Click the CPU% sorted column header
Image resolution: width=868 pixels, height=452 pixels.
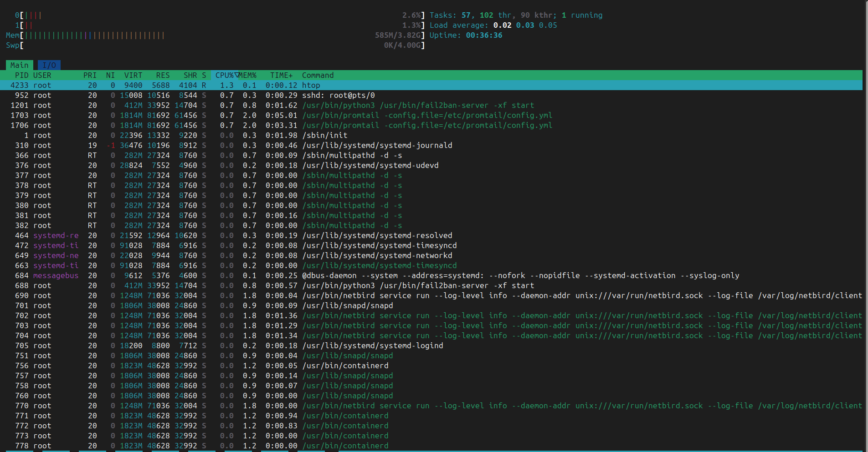tap(225, 75)
